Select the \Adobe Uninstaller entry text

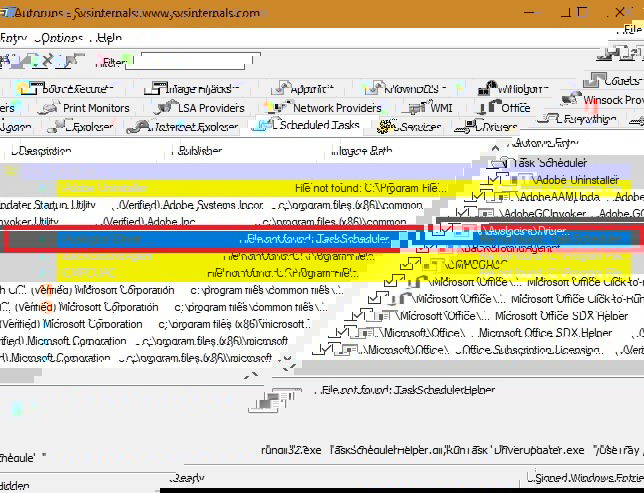(576, 180)
